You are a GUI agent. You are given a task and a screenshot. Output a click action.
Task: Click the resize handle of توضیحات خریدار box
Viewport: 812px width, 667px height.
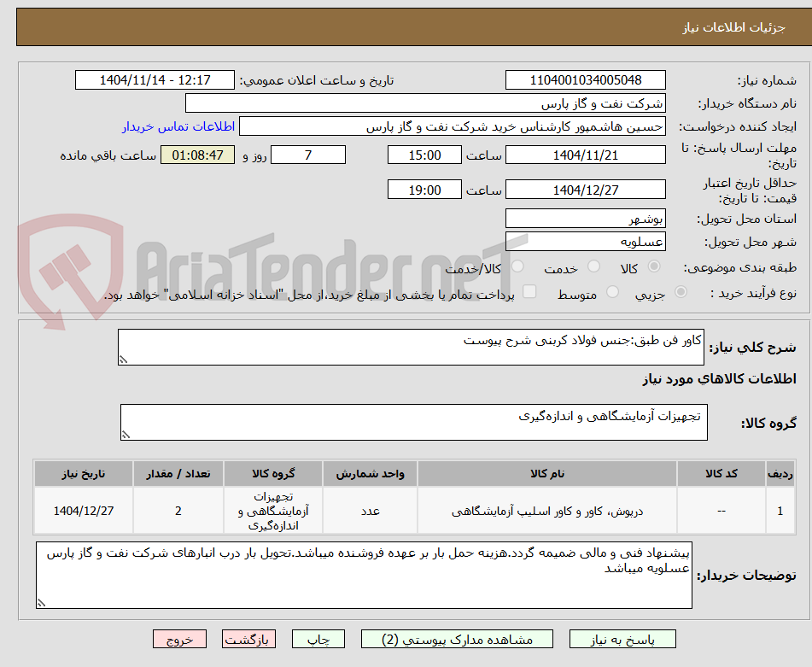point(41,603)
